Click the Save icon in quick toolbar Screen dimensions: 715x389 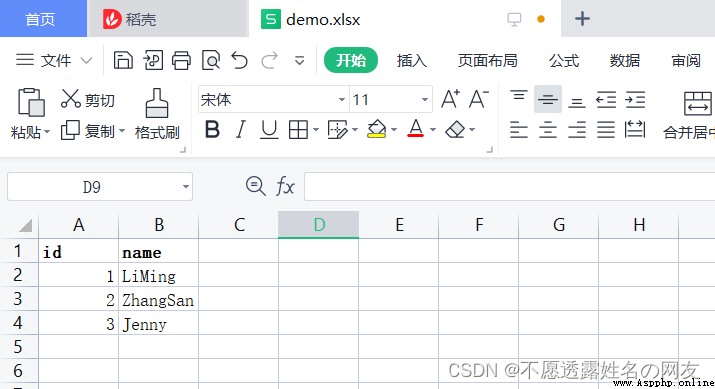click(123, 60)
